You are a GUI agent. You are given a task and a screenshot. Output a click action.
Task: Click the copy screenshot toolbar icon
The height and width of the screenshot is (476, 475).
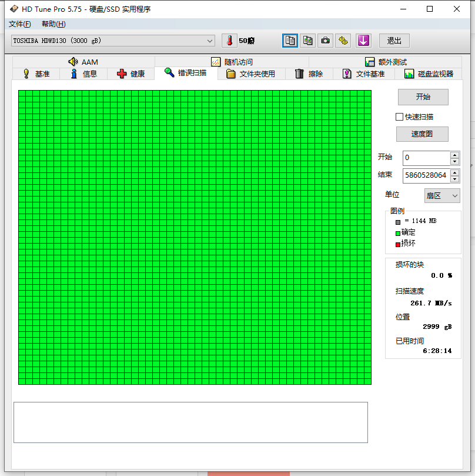(307, 41)
